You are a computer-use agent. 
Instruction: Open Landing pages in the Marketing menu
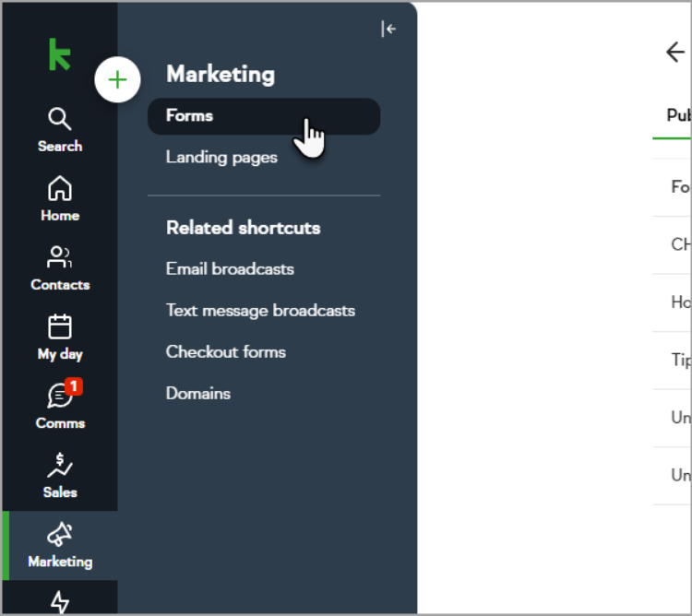pyautogui.click(x=221, y=158)
